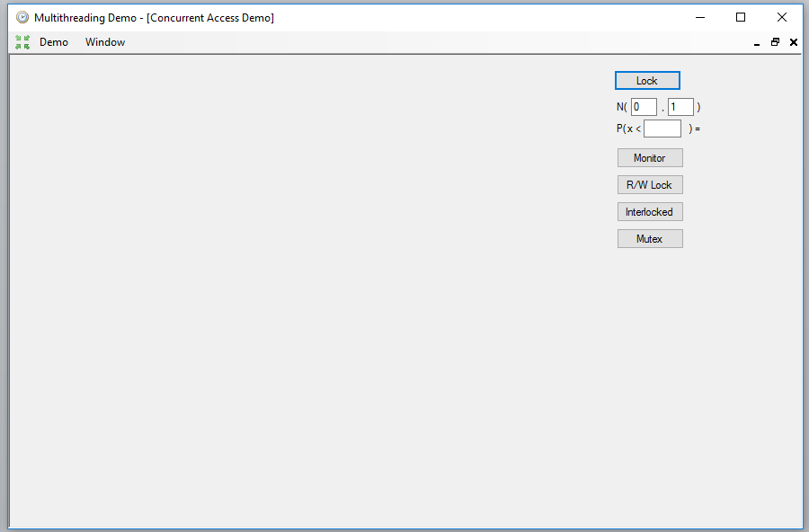Open the Window menu

[105, 42]
